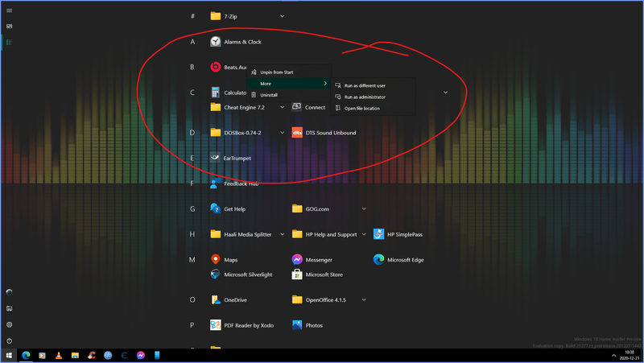Open the Power options button
The height and width of the screenshot is (363, 644).
[9, 340]
